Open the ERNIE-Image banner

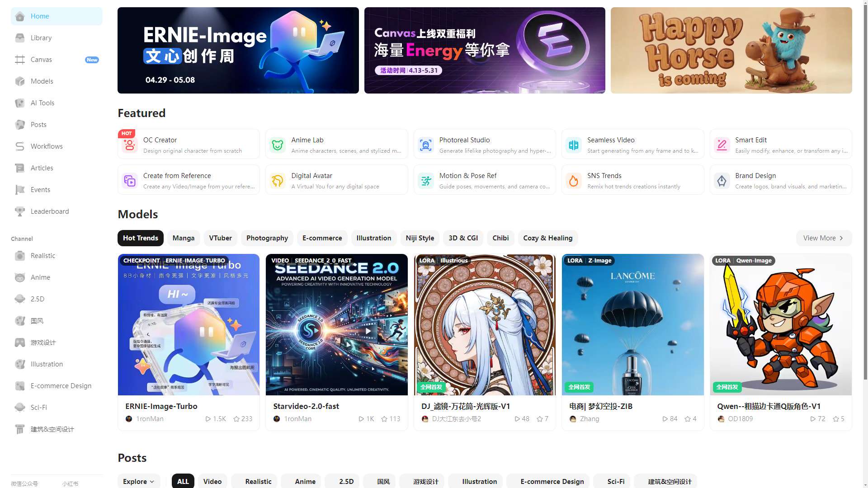click(x=238, y=50)
